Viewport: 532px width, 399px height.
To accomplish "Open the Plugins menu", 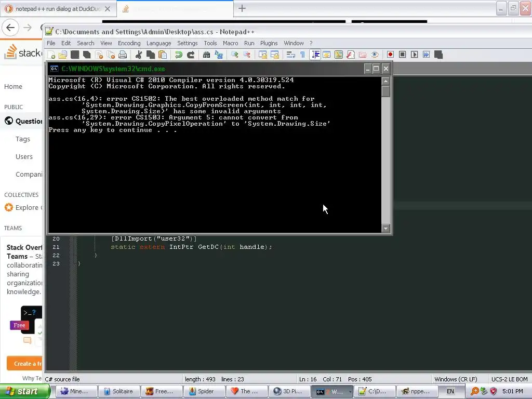I will point(269,43).
